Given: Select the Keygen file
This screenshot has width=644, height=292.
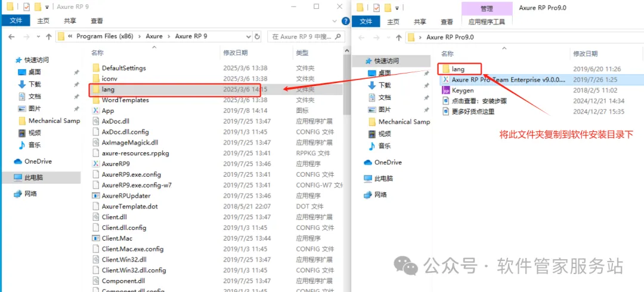Looking at the screenshot, I should [x=463, y=91].
